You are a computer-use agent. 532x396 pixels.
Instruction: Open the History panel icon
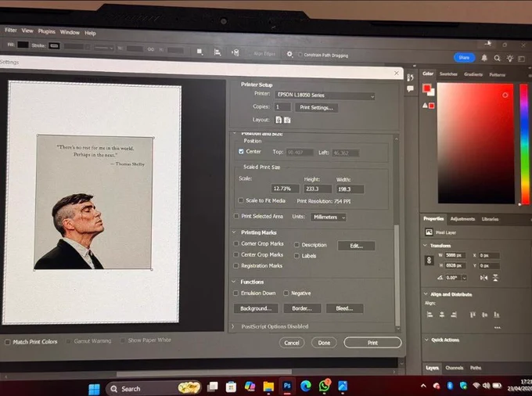point(410,77)
